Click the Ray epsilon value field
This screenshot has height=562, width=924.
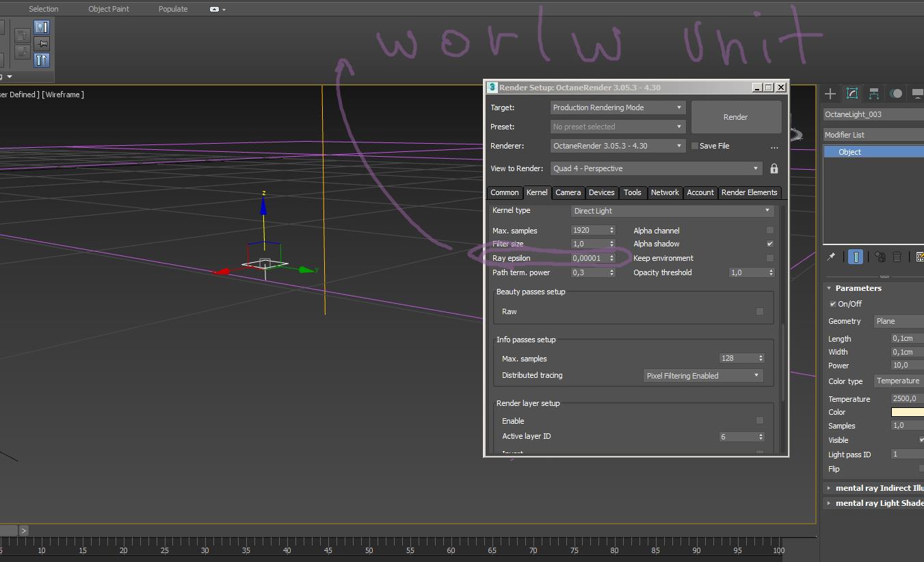[x=590, y=258]
